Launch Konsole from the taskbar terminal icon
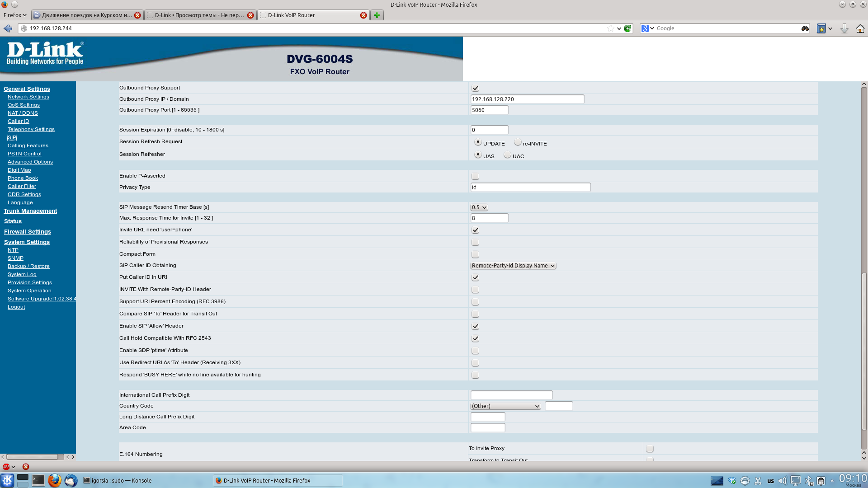Image resolution: width=868 pixels, height=488 pixels. point(38,480)
